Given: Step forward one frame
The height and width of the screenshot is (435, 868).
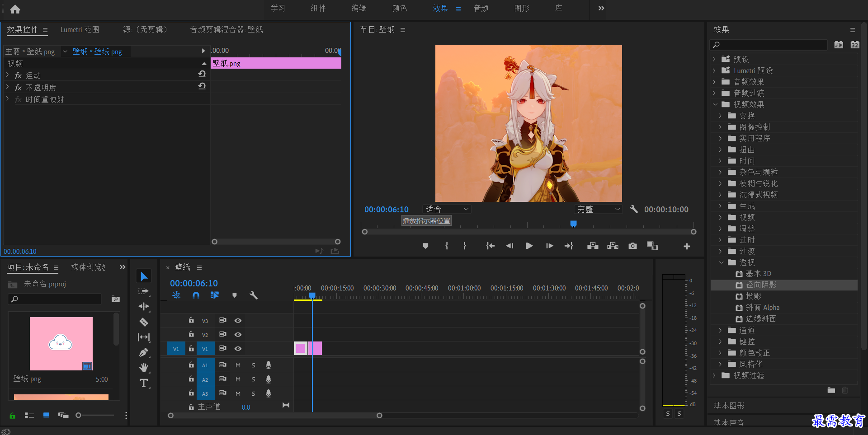Looking at the screenshot, I should (x=549, y=246).
